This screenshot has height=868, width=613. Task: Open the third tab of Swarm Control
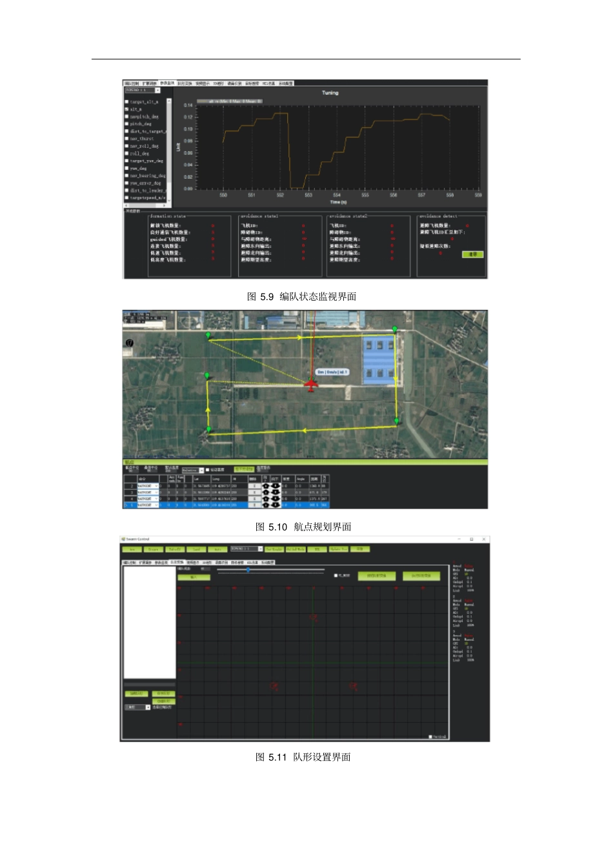[x=161, y=562]
